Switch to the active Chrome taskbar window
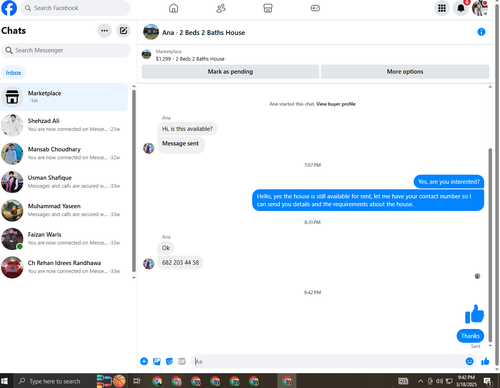The width and height of the screenshot is (500, 388). (x=287, y=381)
